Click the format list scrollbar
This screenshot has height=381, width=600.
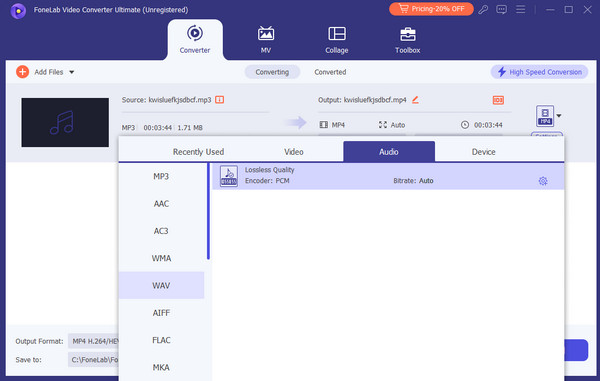(209, 211)
